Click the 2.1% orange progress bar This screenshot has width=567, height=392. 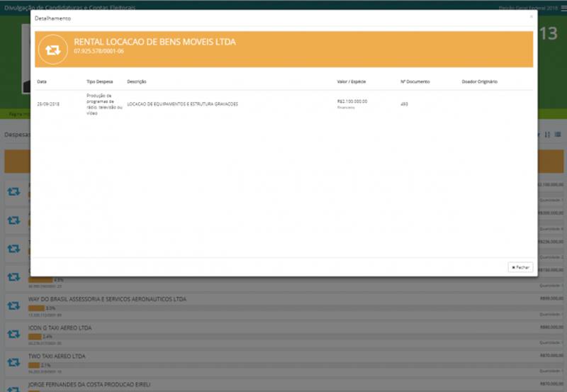[x=34, y=365]
